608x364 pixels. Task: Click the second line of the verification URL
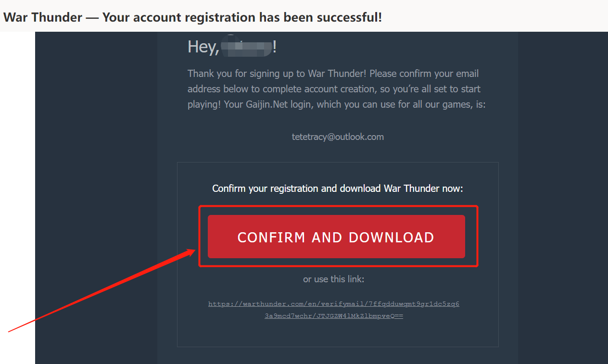click(334, 316)
